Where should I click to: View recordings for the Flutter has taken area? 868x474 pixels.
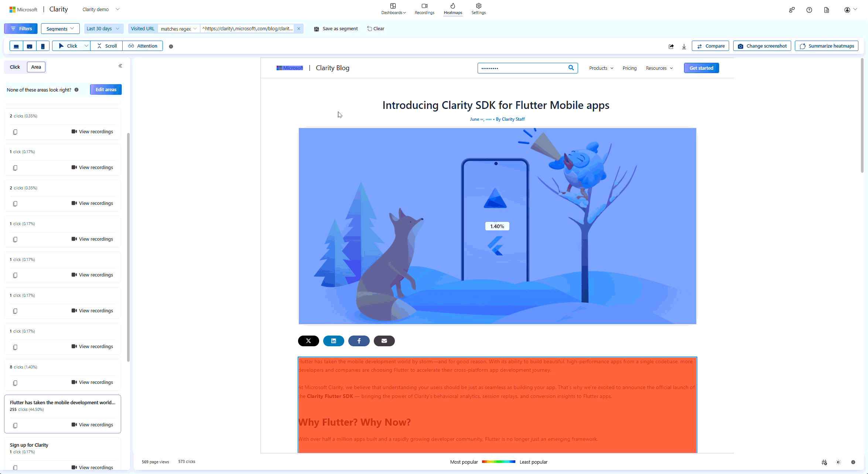click(x=92, y=425)
